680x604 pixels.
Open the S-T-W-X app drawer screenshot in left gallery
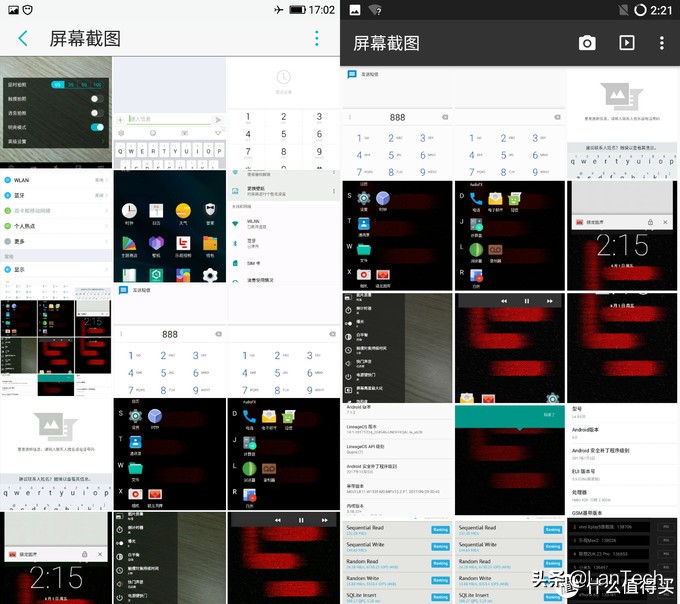pyautogui.click(x=170, y=454)
